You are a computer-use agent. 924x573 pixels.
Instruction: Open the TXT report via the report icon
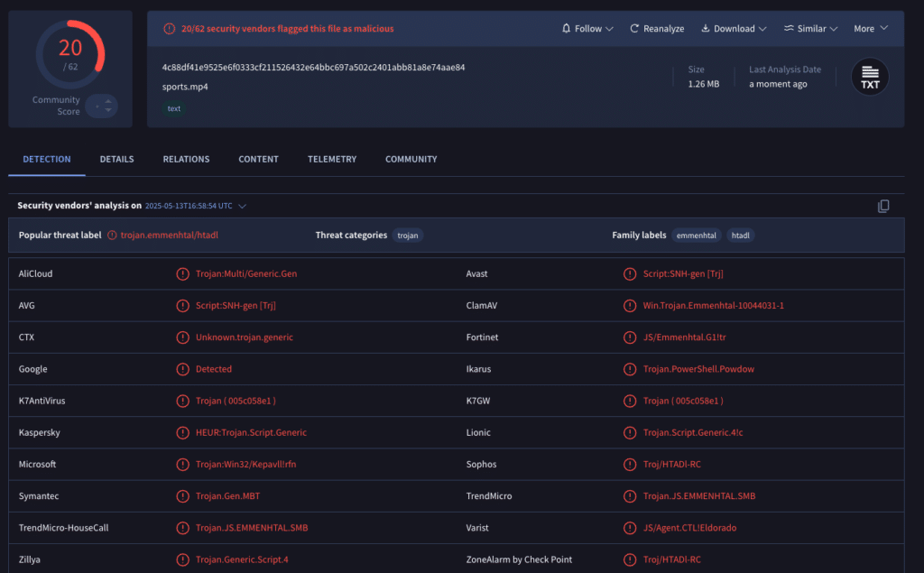click(869, 77)
